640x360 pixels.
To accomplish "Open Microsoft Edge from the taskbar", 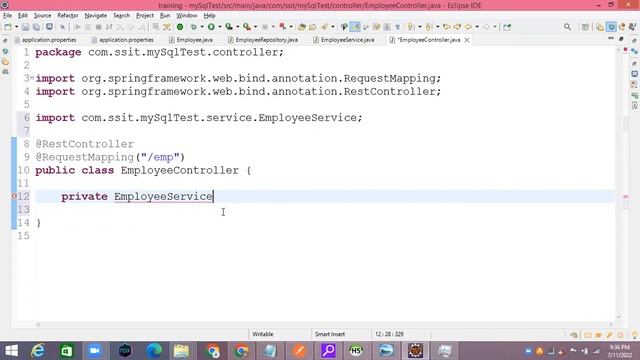I will 153,351.
